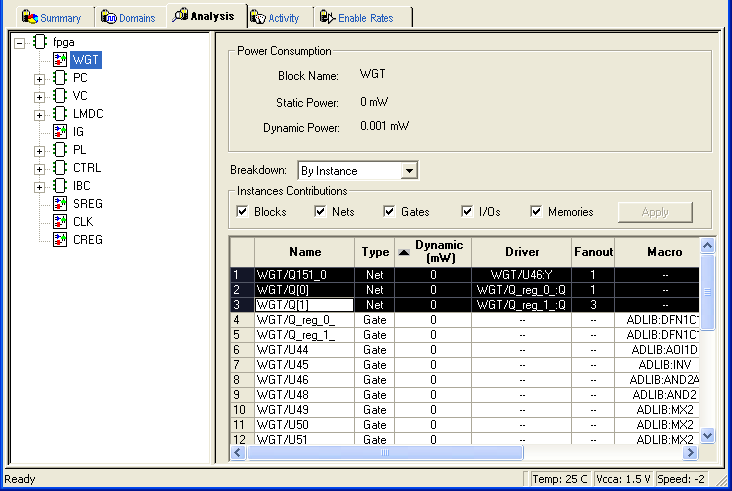Toggle the Nets checkbox

[x=320, y=211]
